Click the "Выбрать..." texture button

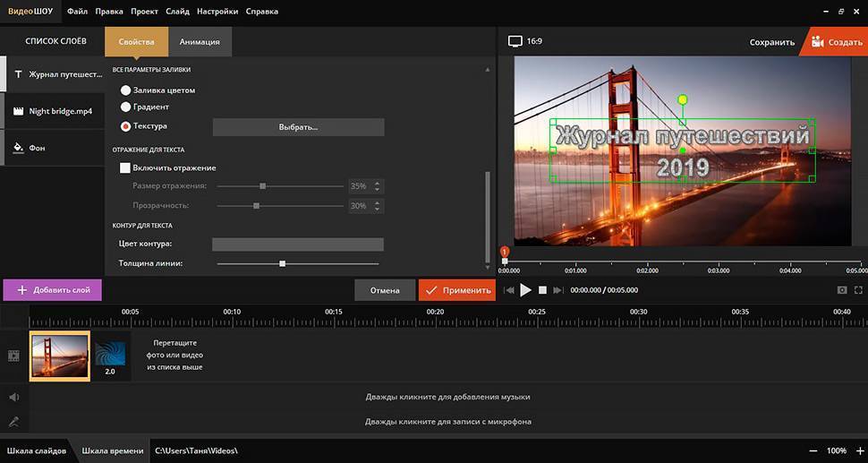click(298, 127)
